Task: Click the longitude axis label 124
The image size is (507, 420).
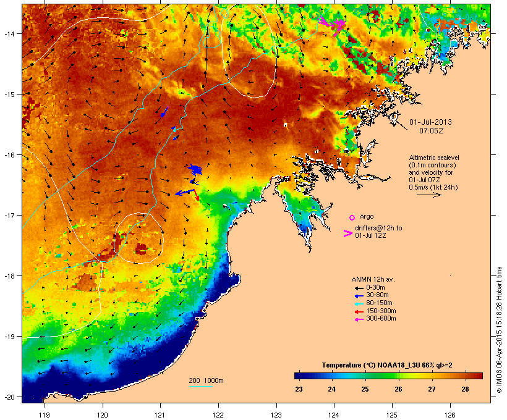Action: click(x=334, y=415)
